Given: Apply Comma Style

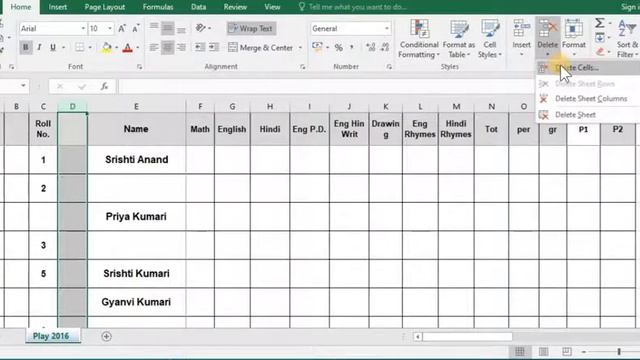Looking at the screenshot, I should [351, 47].
